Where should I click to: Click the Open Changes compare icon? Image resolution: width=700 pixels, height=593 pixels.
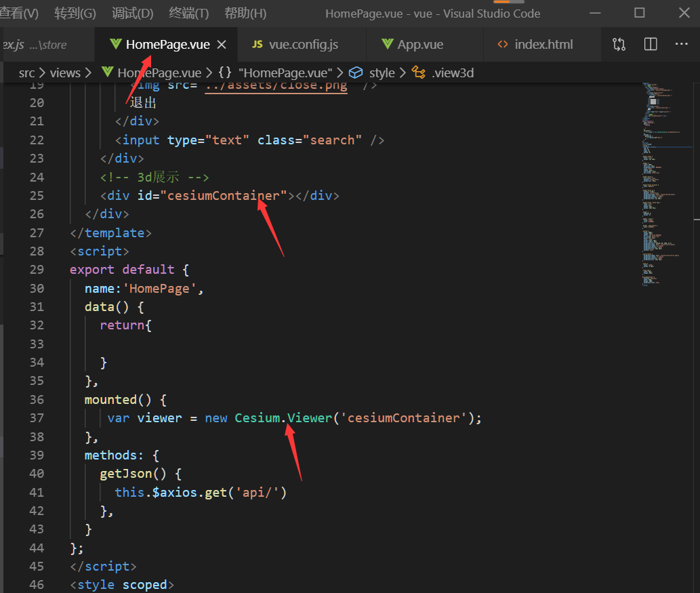point(619,44)
